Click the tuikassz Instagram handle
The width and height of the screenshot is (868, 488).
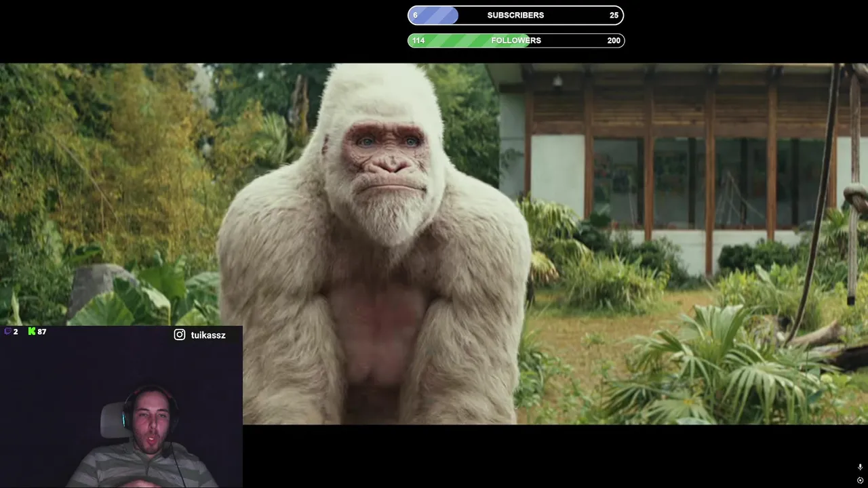pos(208,335)
